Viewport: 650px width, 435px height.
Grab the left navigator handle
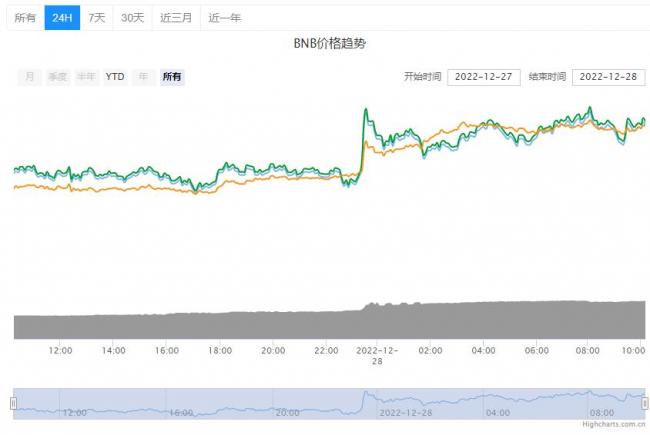pos(14,403)
